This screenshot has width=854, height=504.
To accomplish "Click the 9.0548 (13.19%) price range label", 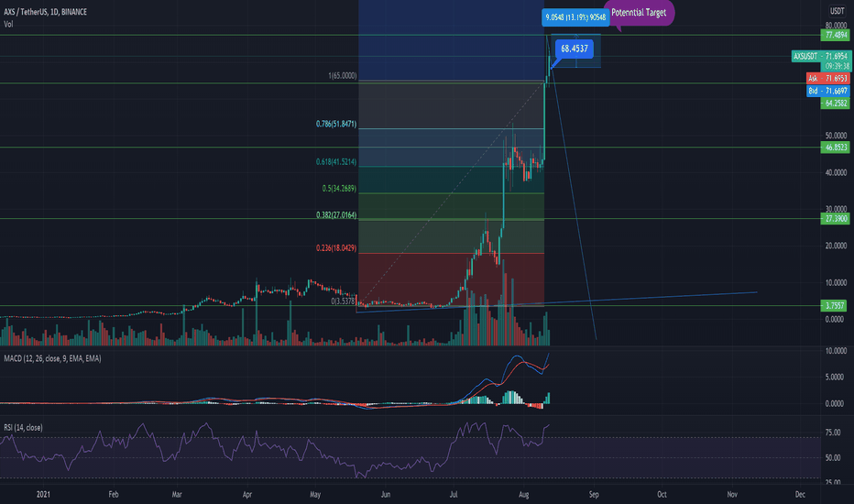I will [x=575, y=17].
